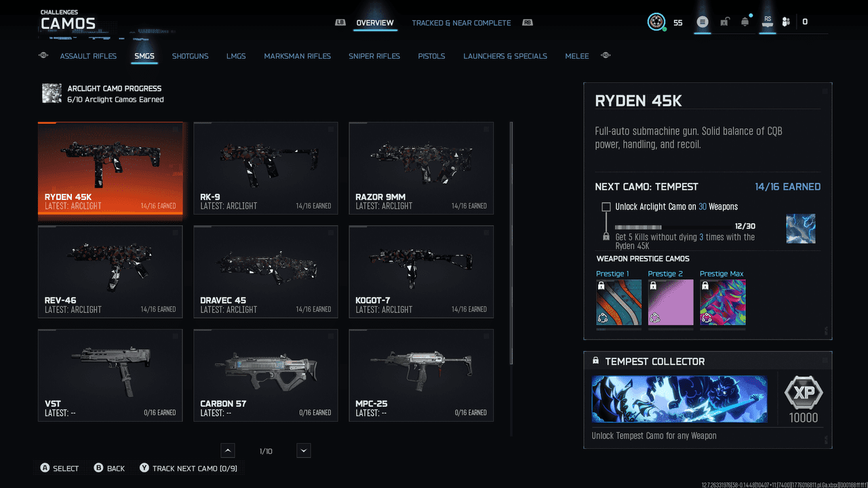Select the Prestige 2 pink camo swatch
Screen dimensions: 868x488
[671, 302]
